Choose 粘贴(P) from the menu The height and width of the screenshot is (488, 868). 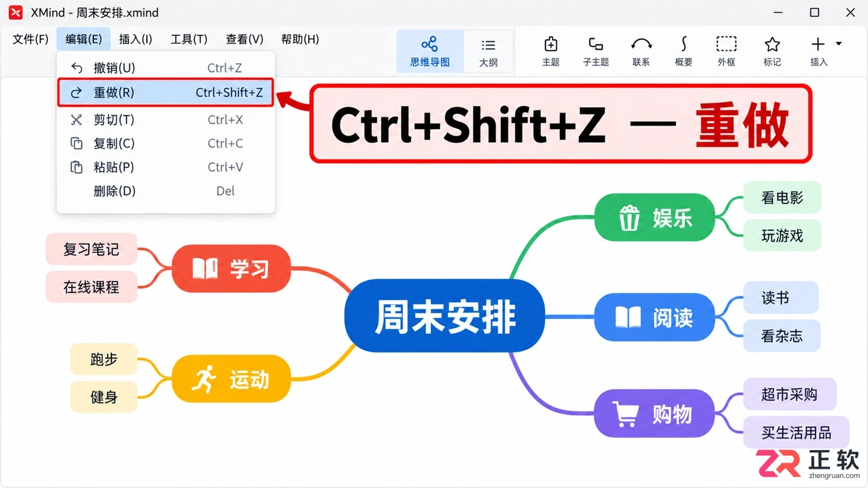pos(166,167)
